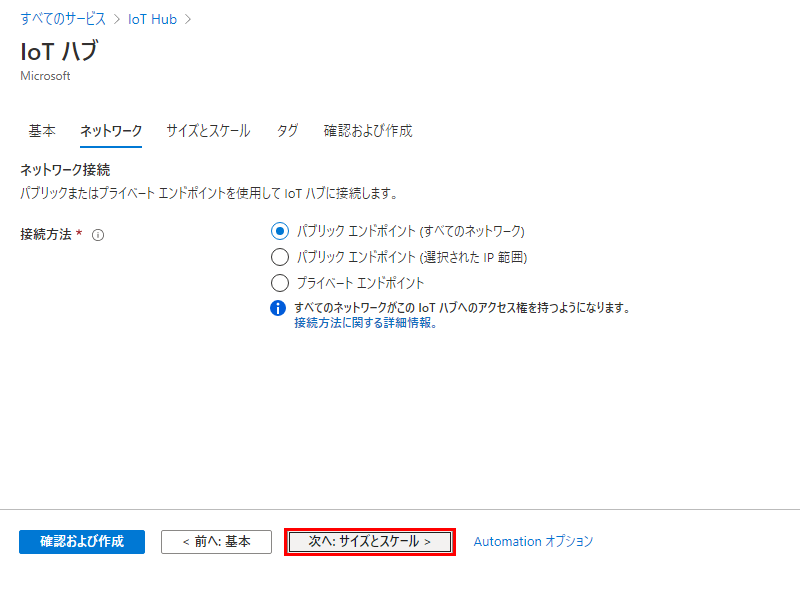Click the chevron after すべてのサービス breadcrumb
This screenshot has width=800, height=600.
tap(117, 19)
